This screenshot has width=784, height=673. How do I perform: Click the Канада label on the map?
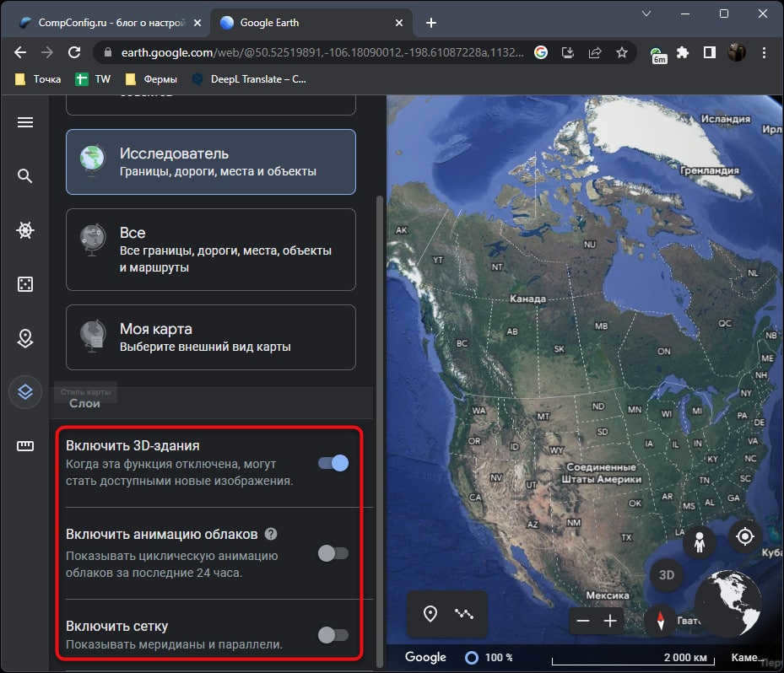(x=527, y=299)
